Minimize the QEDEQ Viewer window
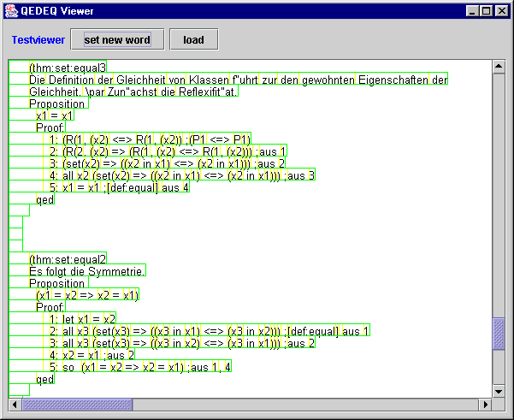 tap(471, 11)
